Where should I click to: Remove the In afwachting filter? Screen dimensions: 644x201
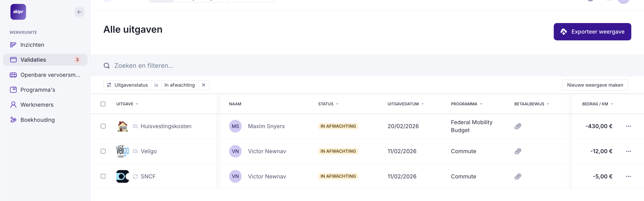(203, 85)
